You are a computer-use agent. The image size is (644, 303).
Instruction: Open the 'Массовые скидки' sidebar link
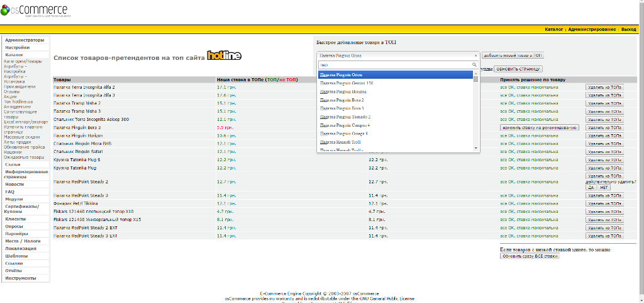[22, 137]
